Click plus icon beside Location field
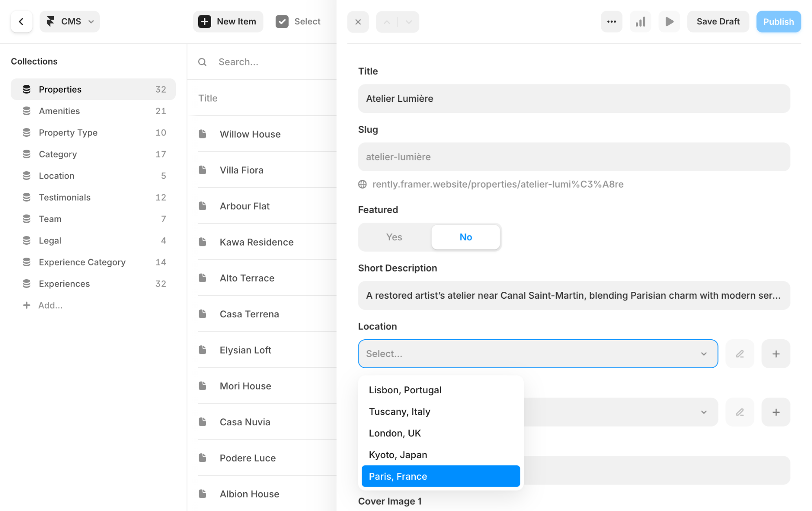The width and height of the screenshot is (812, 511). tap(775, 354)
